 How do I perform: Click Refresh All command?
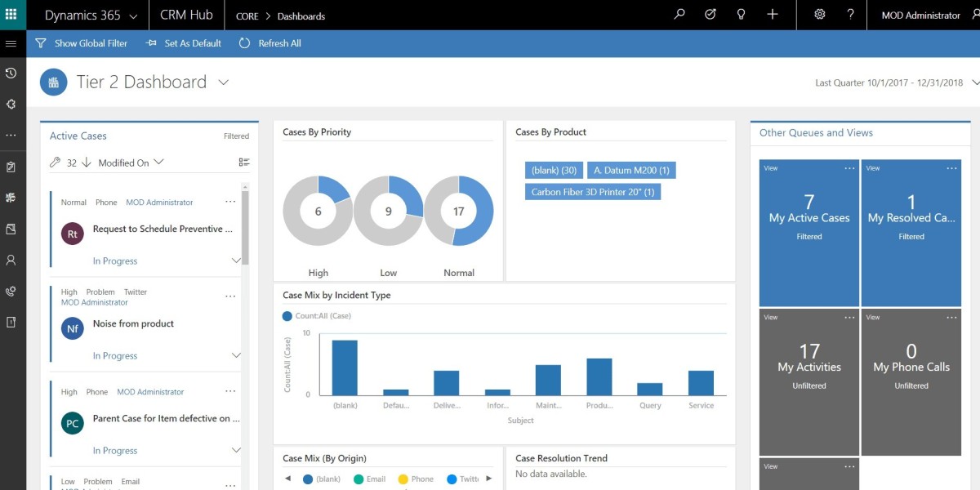coord(270,43)
